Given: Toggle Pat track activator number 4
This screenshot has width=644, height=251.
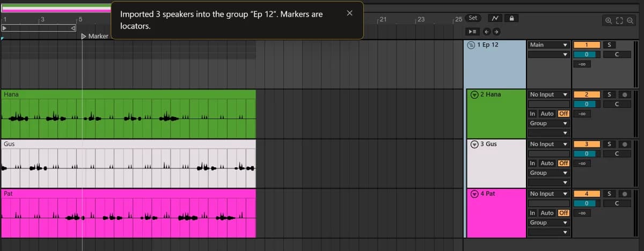Looking at the screenshot, I should pos(587,194).
